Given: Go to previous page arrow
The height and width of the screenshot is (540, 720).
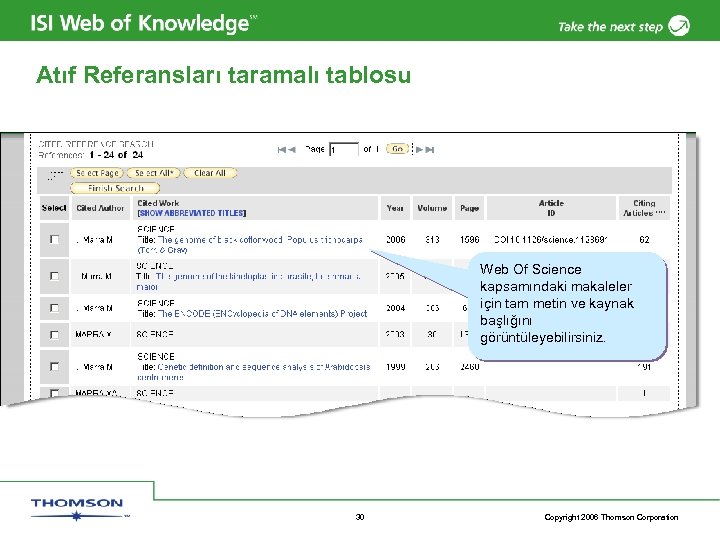Looking at the screenshot, I should click(x=292, y=150).
